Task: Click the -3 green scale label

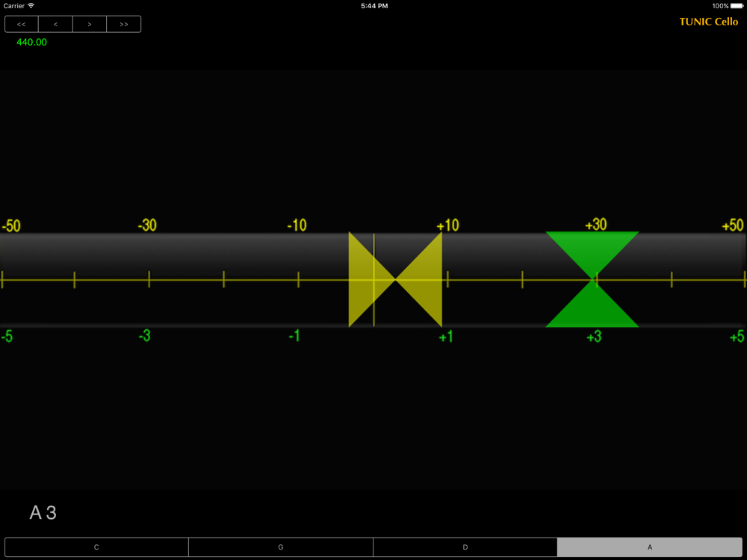Action: coord(144,336)
